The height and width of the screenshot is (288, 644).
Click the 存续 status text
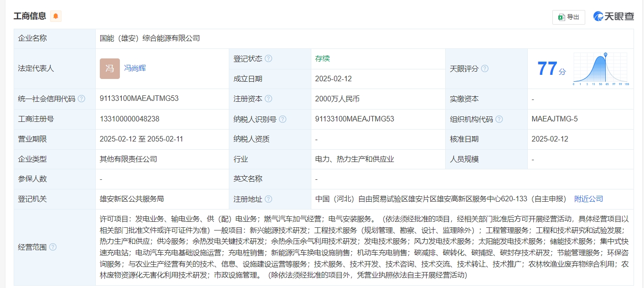(x=322, y=58)
